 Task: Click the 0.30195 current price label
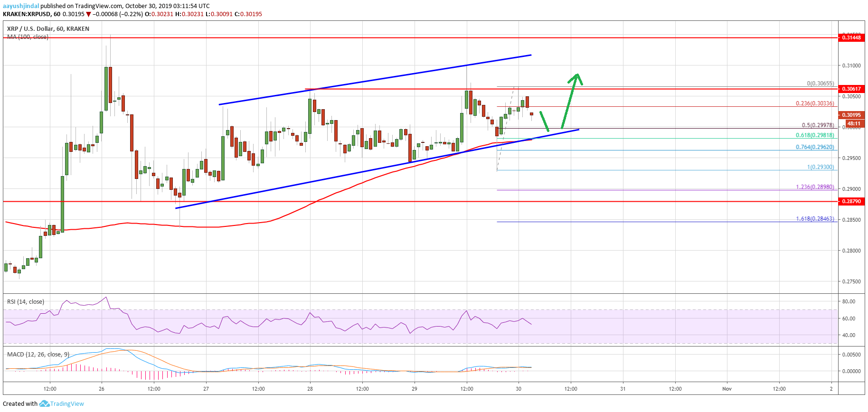[851, 115]
